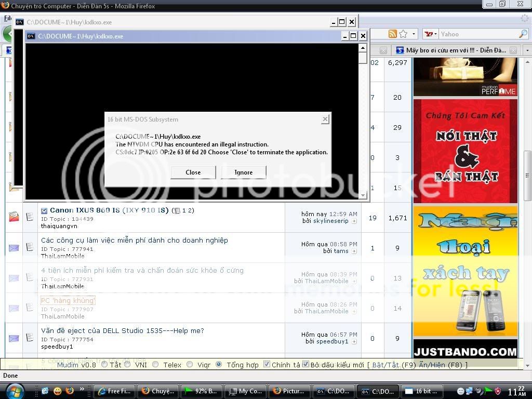Click the post-page icon beside 'PC hàng khủng'
The height and width of the screenshot is (399, 532).
(x=30, y=307)
